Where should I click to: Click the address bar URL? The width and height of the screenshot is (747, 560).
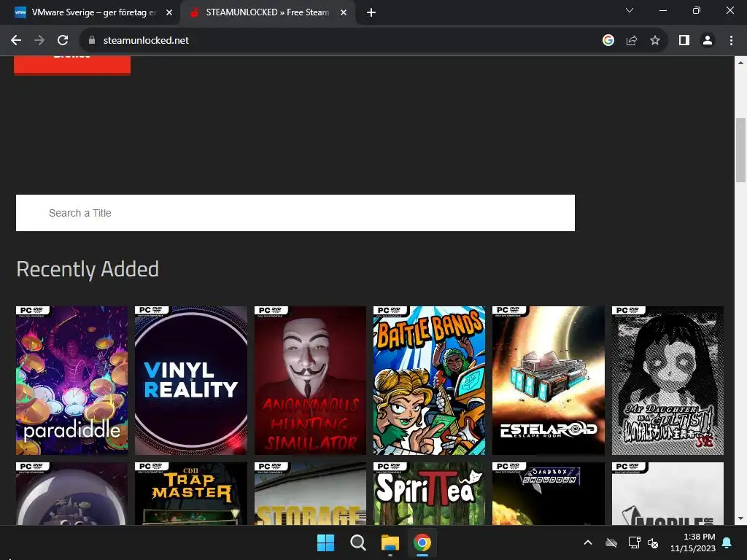click(146, 41)
